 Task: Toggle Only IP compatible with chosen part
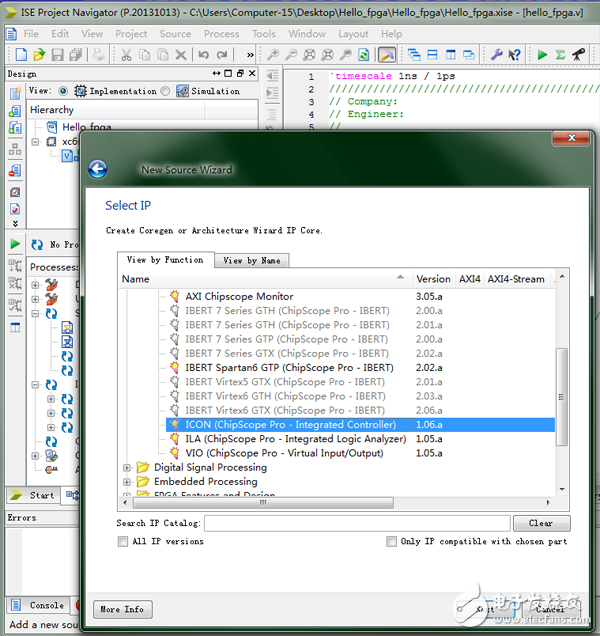click(392, 542)
